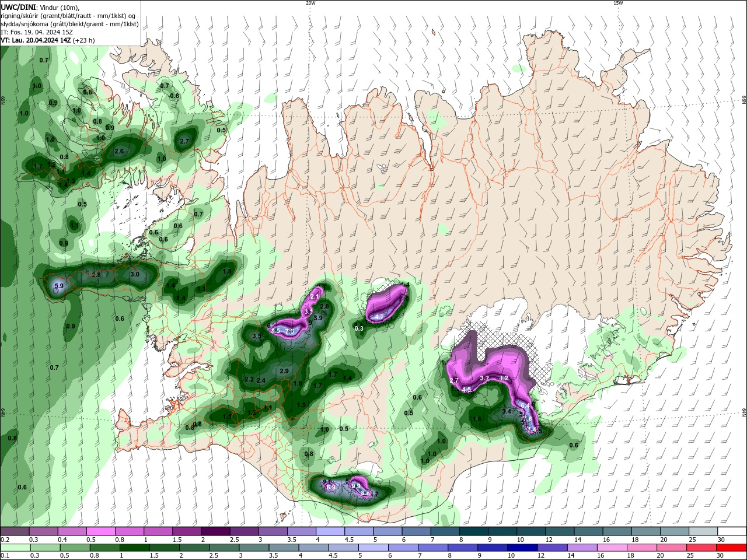The image size is (747, 560).
Task: Choose the snow legend swatch starting at 12
Action: [x=560, y=531]
